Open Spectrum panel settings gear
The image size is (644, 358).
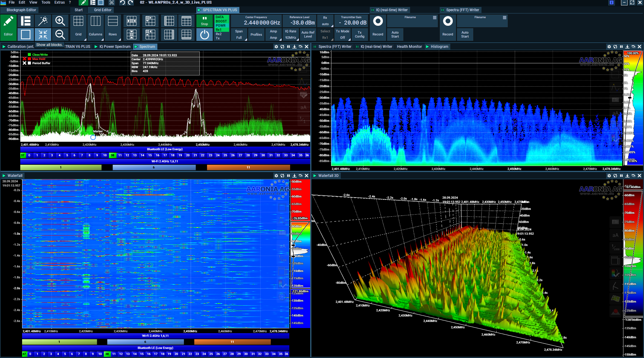[x=276, y=47]
